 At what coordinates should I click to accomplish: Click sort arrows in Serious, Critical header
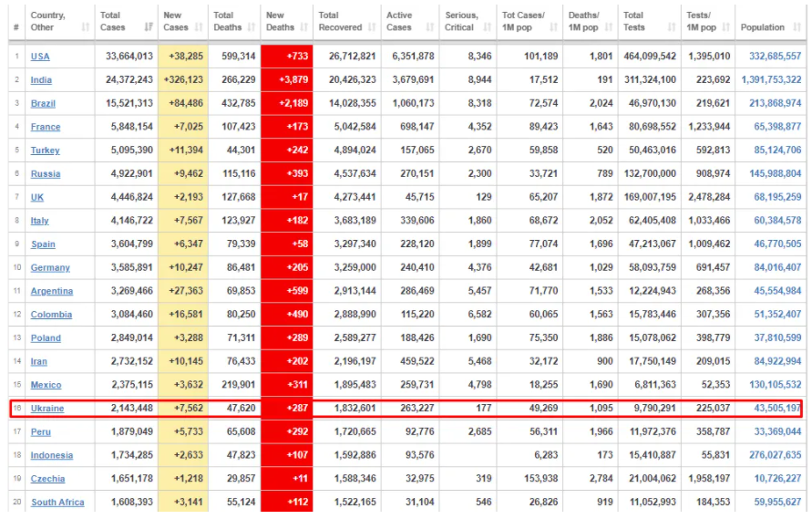488,28
